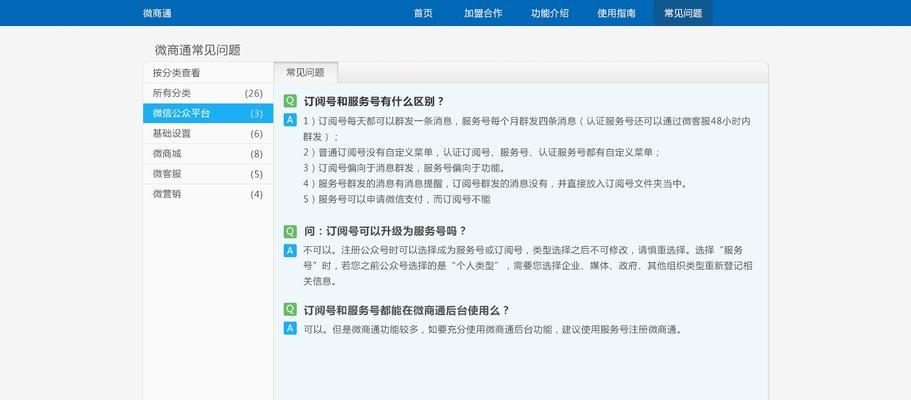Open the 首页 navigation item
This screenshot has width=911, height=400.
[x=423, y=13]
